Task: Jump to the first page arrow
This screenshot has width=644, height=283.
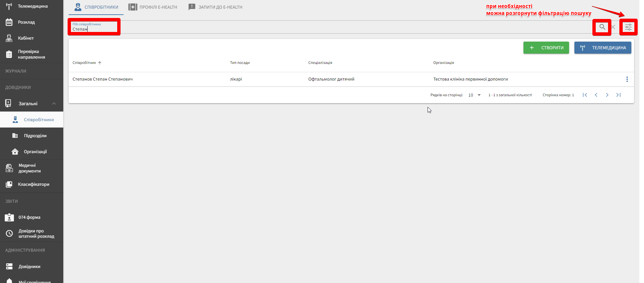Action: [585, 95]
